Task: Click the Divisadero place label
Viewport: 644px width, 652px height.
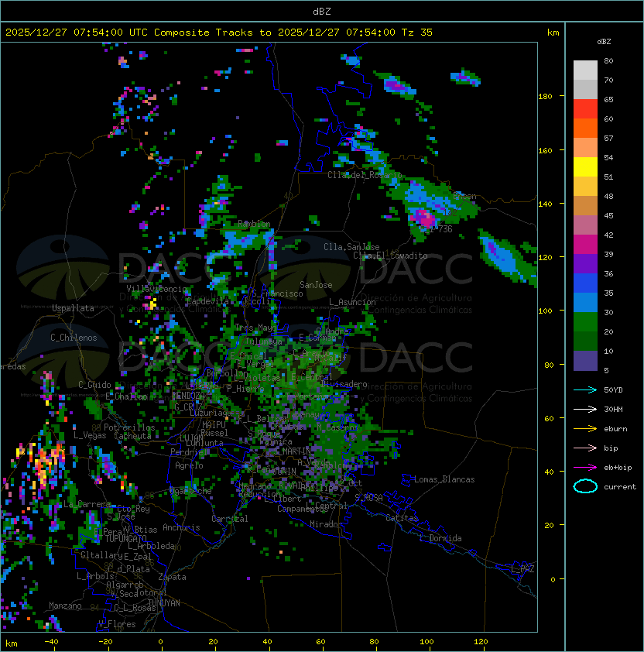Action: pos(344,384)
